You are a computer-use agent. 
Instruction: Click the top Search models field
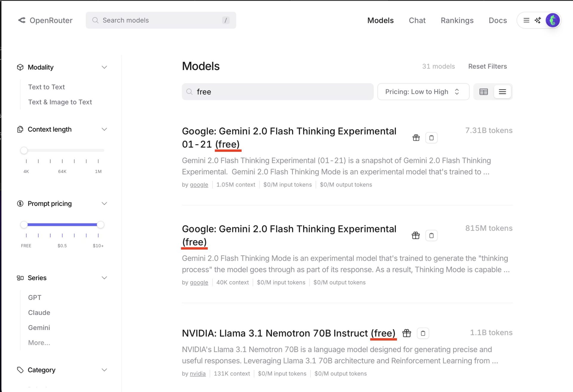pos(161,20)
